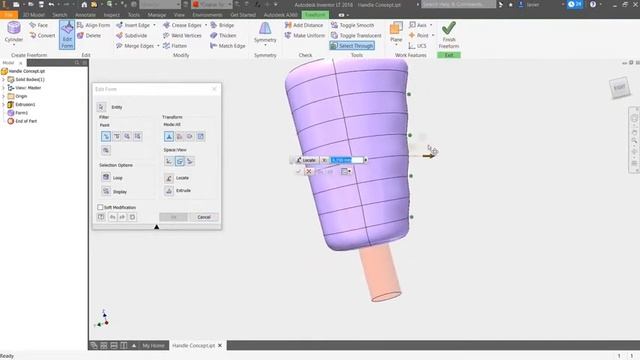Expand Solid Bodies(1) in model tree
This screenshot has width=640, height=360.
(4, 80)
